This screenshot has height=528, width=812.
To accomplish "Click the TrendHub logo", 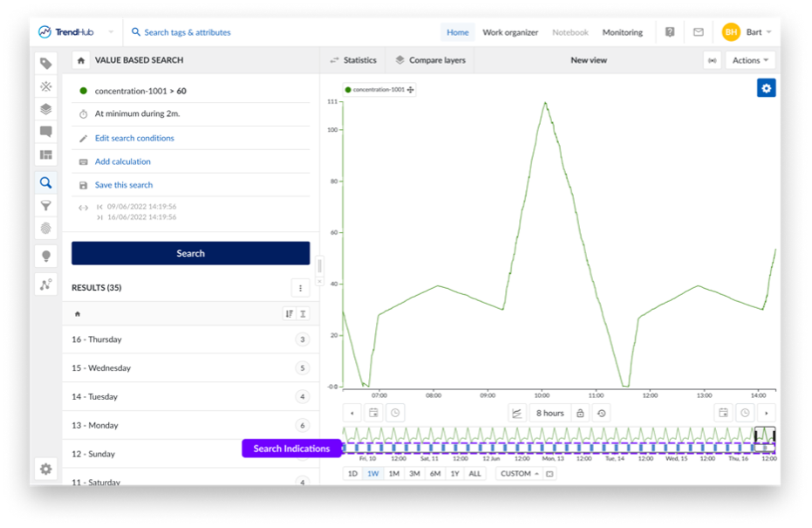I will pos(66,32).
